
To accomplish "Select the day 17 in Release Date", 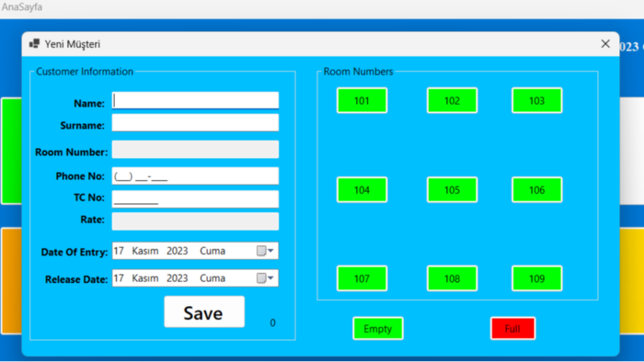I will click(x=119, y=278).
